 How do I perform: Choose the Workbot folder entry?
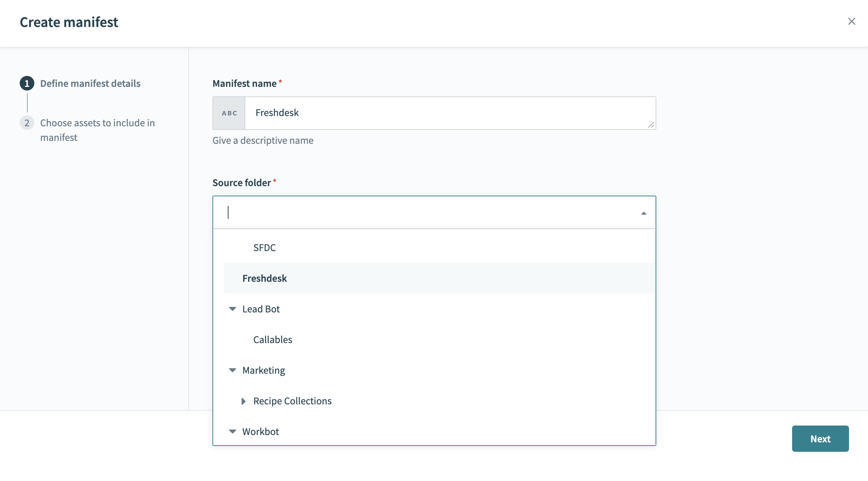261,432
